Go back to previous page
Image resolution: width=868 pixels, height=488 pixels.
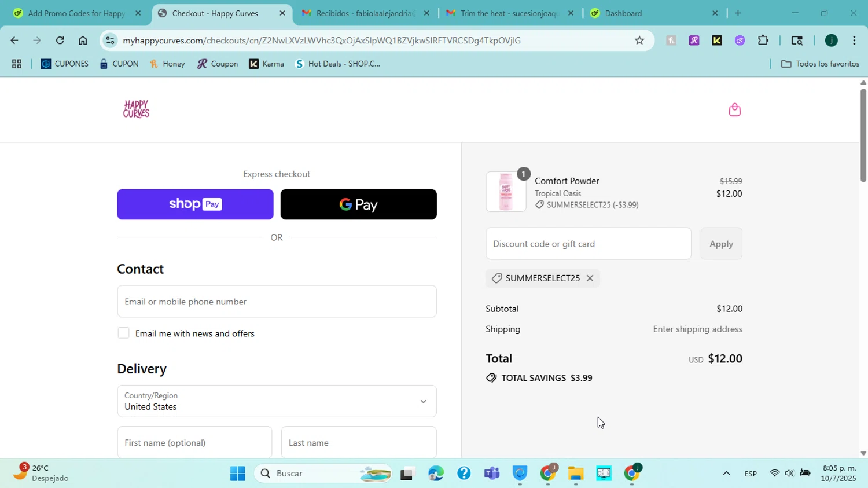click(14, 41)
